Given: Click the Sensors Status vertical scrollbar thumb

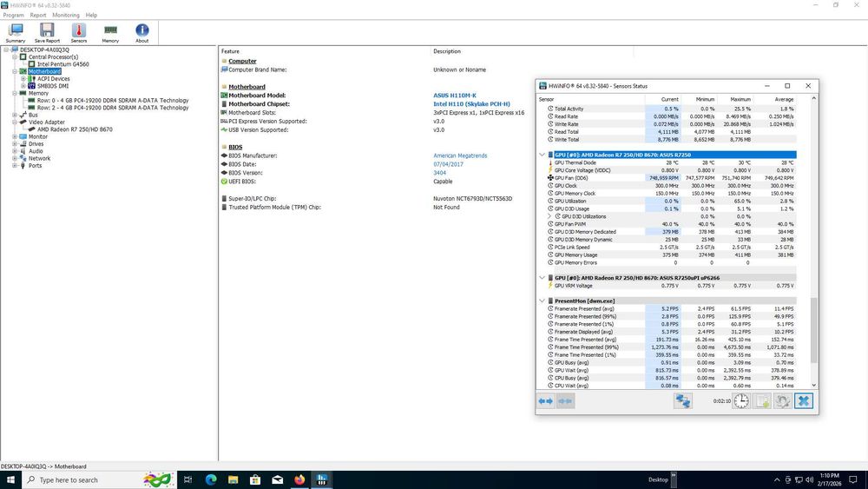Looking at the screenshot, I should (814, 330).
